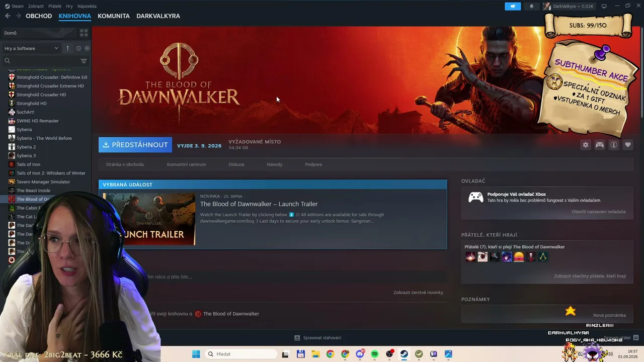Select Domů in the library sidebar
This screenshot has width=644, height=362.
tap(38, 33)
